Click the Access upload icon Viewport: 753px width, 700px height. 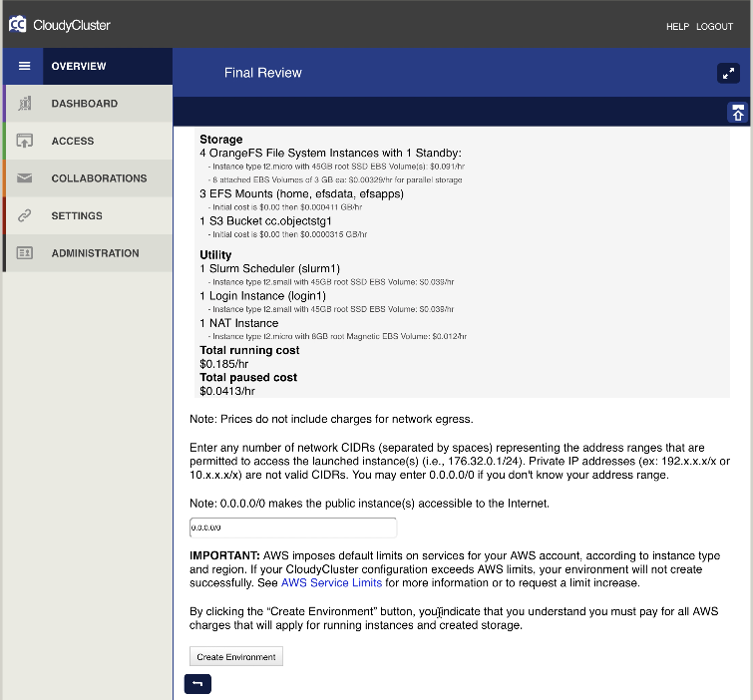[x=25, y=141]
